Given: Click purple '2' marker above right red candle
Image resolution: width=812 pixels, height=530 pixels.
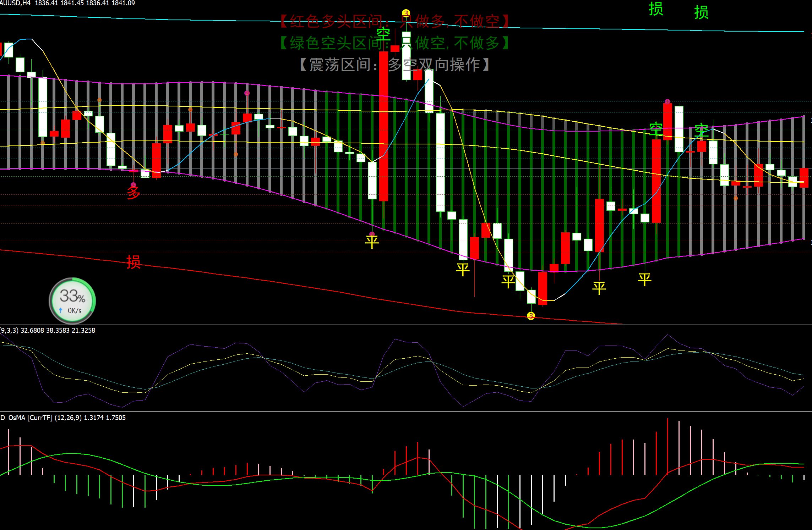Looking at the screenshot, I should coord(667,101).
